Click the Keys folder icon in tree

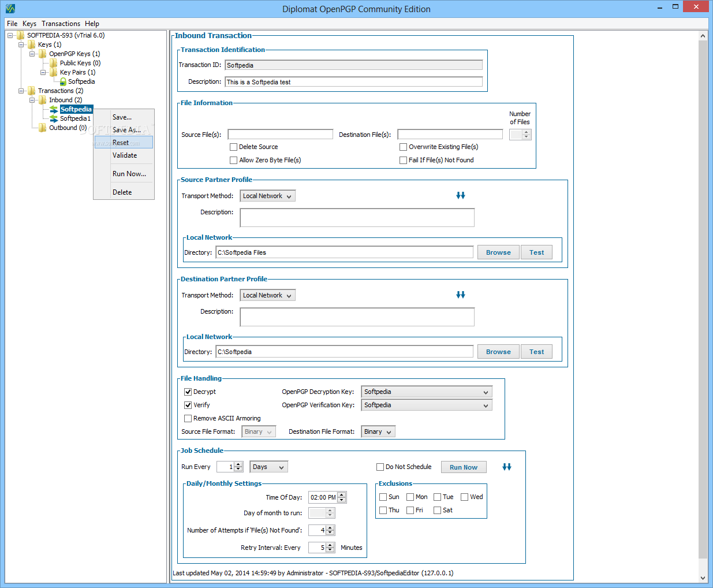[32, 44]
